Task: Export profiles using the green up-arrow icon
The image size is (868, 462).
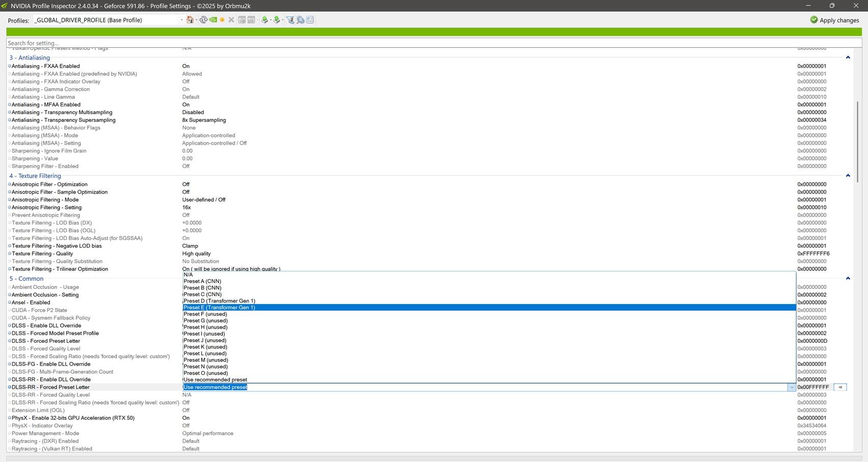Action: [264, 20]
